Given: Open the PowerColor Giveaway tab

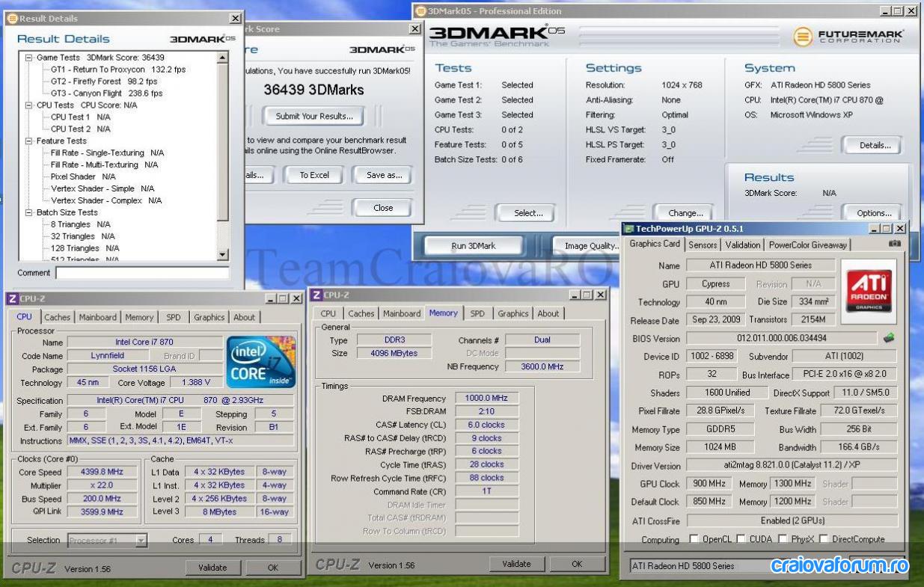Looking at the screenshot, I should pyautogui.click(x=808, y=245).
